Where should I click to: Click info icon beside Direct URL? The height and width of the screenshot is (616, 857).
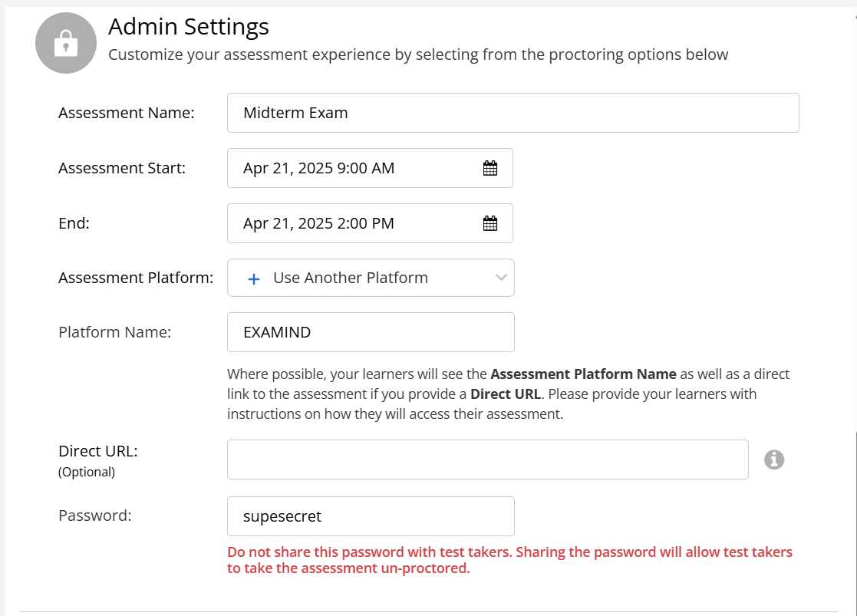click(774, 460)
